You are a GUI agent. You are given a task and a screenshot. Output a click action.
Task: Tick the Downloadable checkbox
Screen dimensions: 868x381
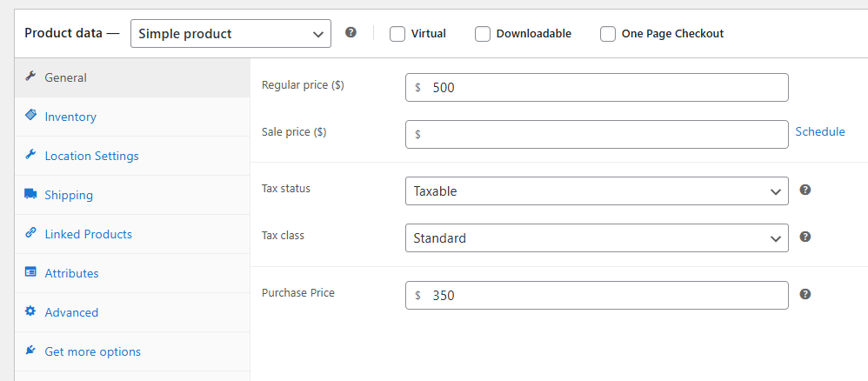tap(483, 34)
